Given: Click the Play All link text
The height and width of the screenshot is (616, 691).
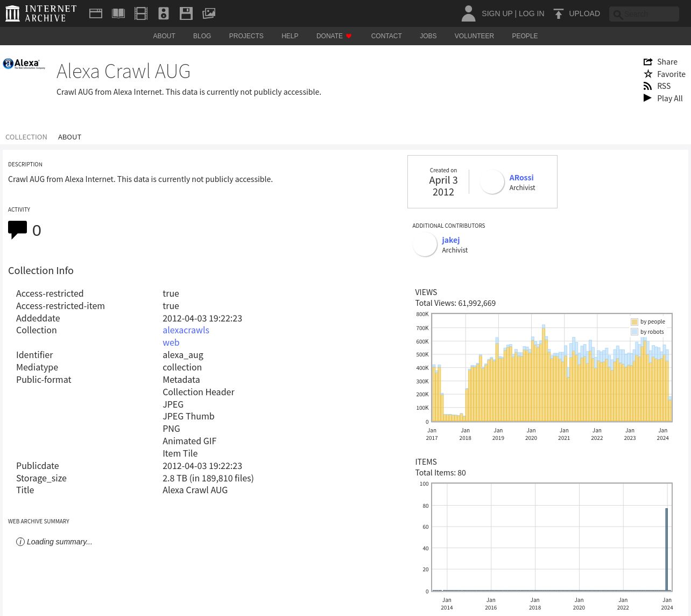Looking at the screenshot, I should pos(669,99).
